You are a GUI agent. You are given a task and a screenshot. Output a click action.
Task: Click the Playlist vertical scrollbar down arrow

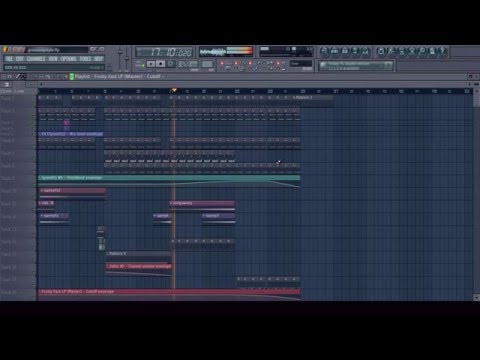tap(476, 297)
